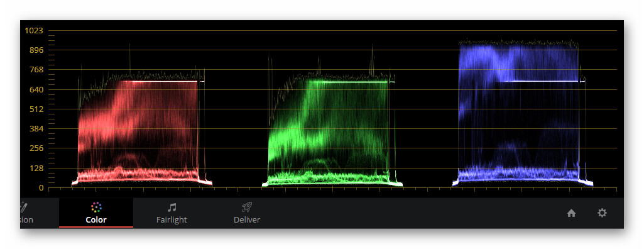The height and width of the screenshot is (249, 644).
Task: Switch to the Color page label
Action: pyautogui.click(x=96, y=220)
